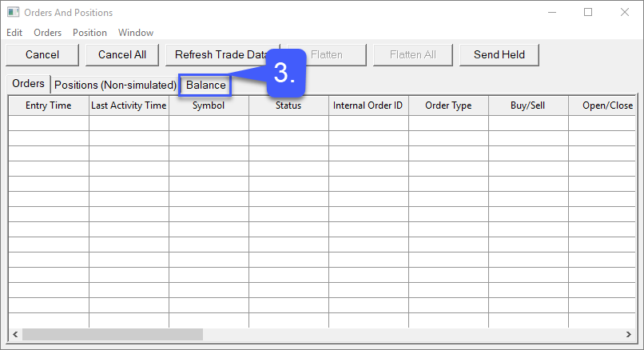Click the Status column header
Viewport: 644px width, 350px height.
click(288, 105)
